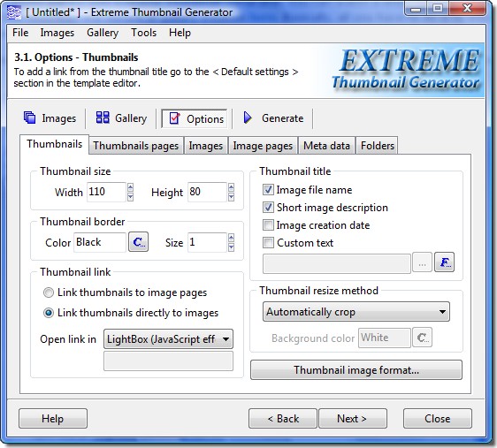Maximize the window
Viewport: 497px width, 448px height.
coord(438,8)
